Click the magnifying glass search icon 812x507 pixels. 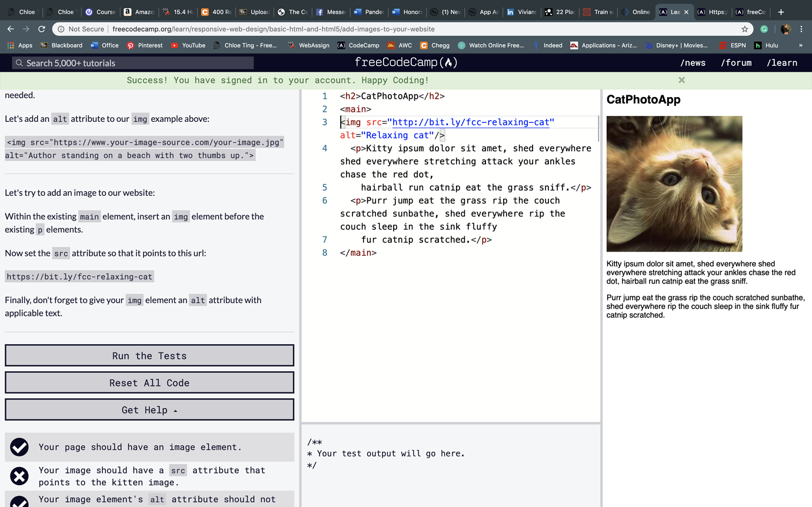click(x=21, y=62)
